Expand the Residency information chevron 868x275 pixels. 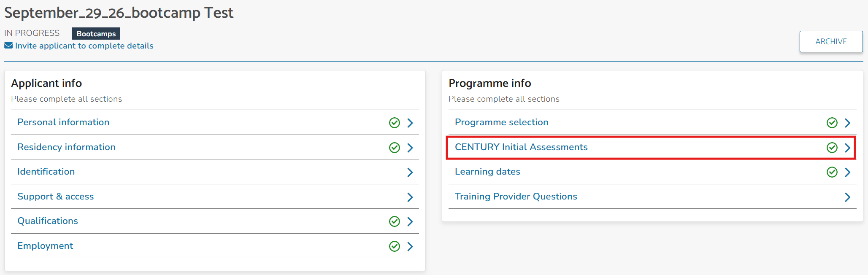(410, 148)
